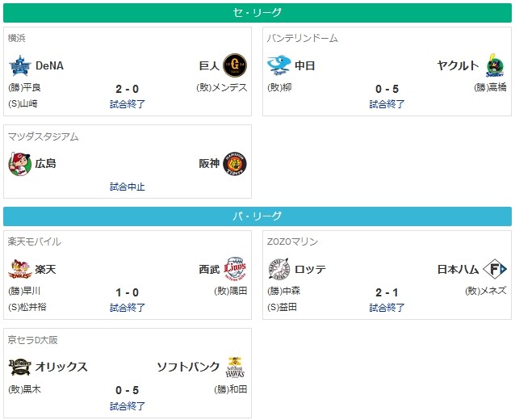Click the Lotte Marines (ロッテ) logo

pos(278,269)
